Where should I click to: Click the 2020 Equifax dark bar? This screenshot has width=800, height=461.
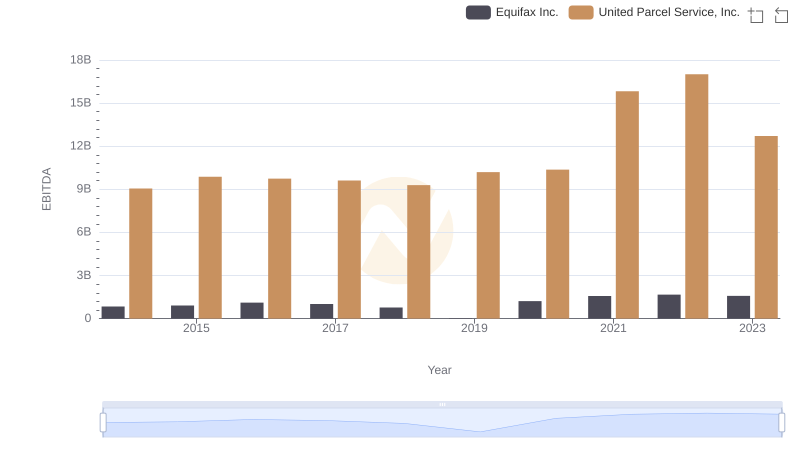pos(530,310)
